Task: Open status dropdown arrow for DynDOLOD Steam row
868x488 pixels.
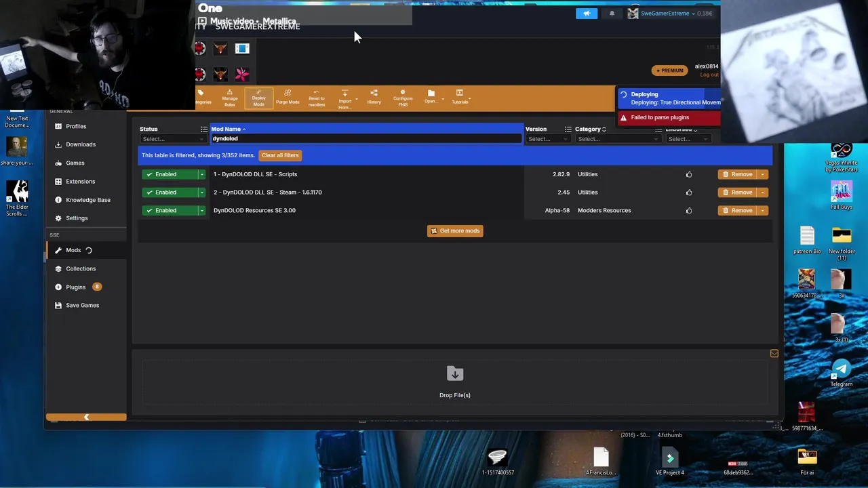Action: (201, 192)
